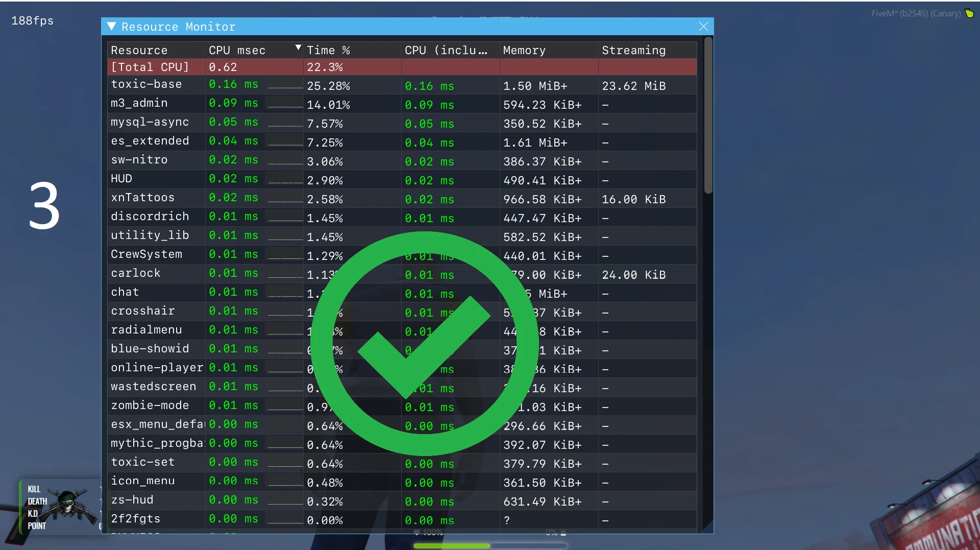Click the 188fps counter
This screenshot has width=980, height=550.
click(x=33, y=21)
